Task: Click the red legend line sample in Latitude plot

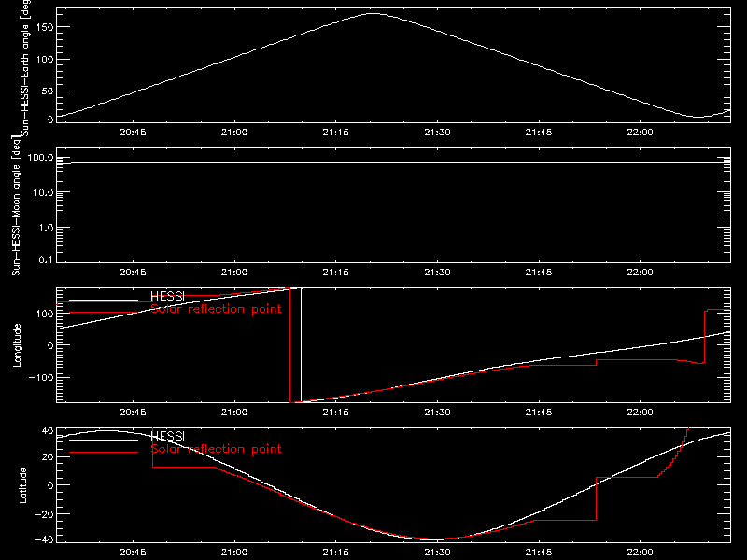Action: click(x=104, y=453)
